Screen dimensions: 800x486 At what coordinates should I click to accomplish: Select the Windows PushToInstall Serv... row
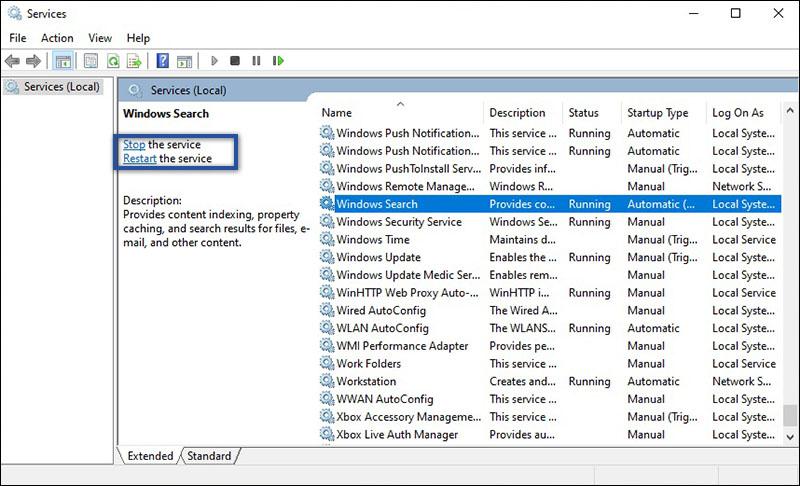pyautogui.click(x=549, y=168)
